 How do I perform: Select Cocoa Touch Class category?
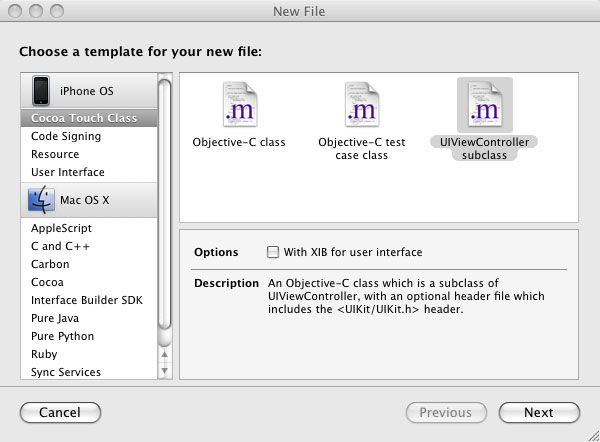pos(89,118)
